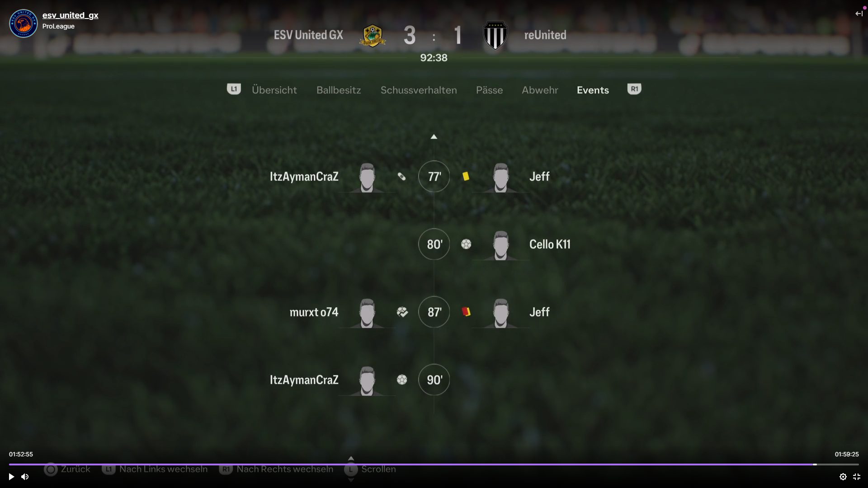Expand events list with up arrow
The width and height of the screenshot is (868, 488).
434,136
